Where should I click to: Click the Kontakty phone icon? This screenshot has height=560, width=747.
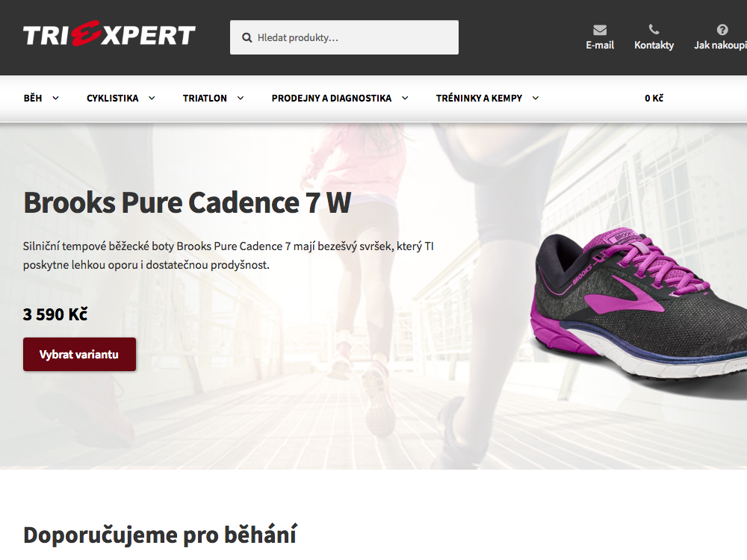(654, 30)
